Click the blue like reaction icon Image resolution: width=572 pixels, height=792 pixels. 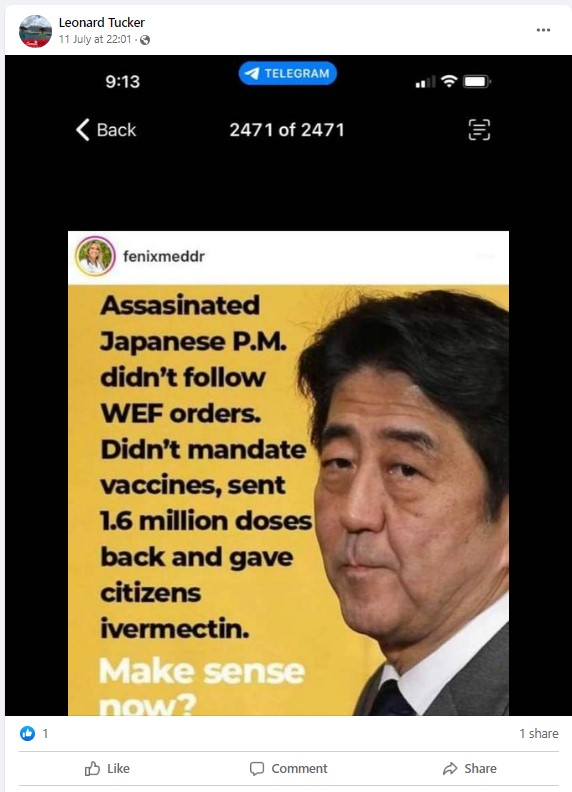click(x=27, y=733)
